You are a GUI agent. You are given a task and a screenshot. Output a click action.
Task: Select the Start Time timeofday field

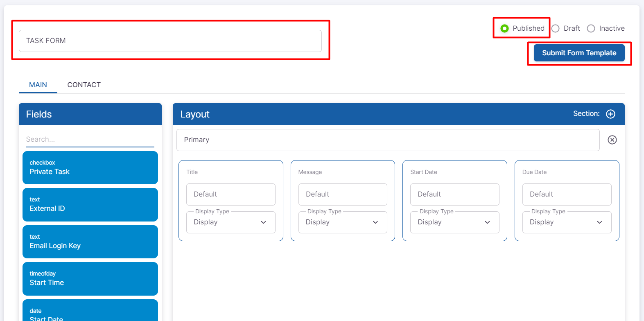pos(90,279)
